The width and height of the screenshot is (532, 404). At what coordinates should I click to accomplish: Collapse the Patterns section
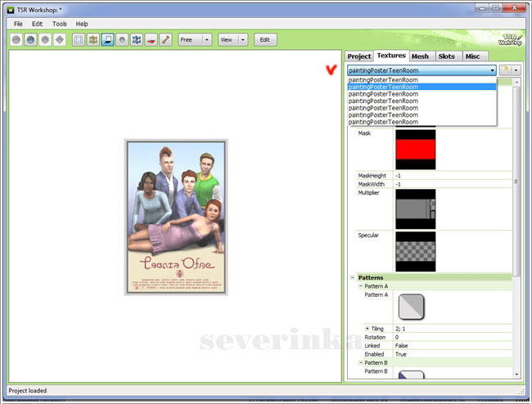(x=353, y=277)
